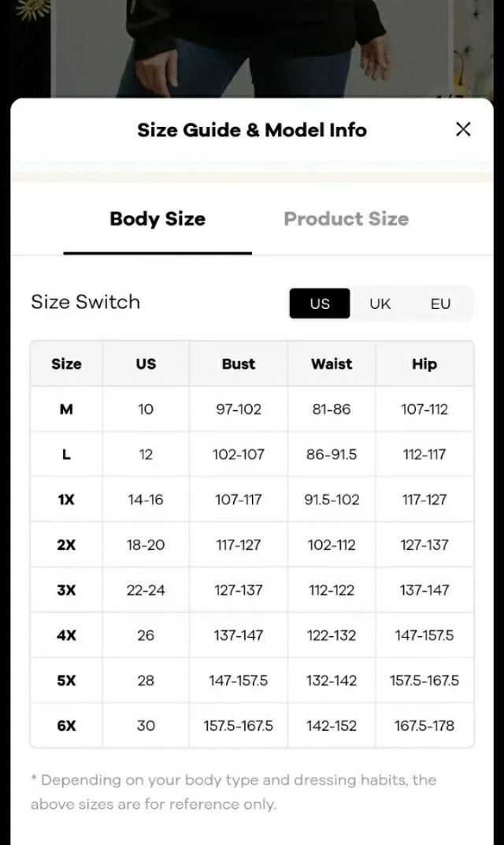
Task: Click the 5X US size 28 cell
Action: coord(146,680)
